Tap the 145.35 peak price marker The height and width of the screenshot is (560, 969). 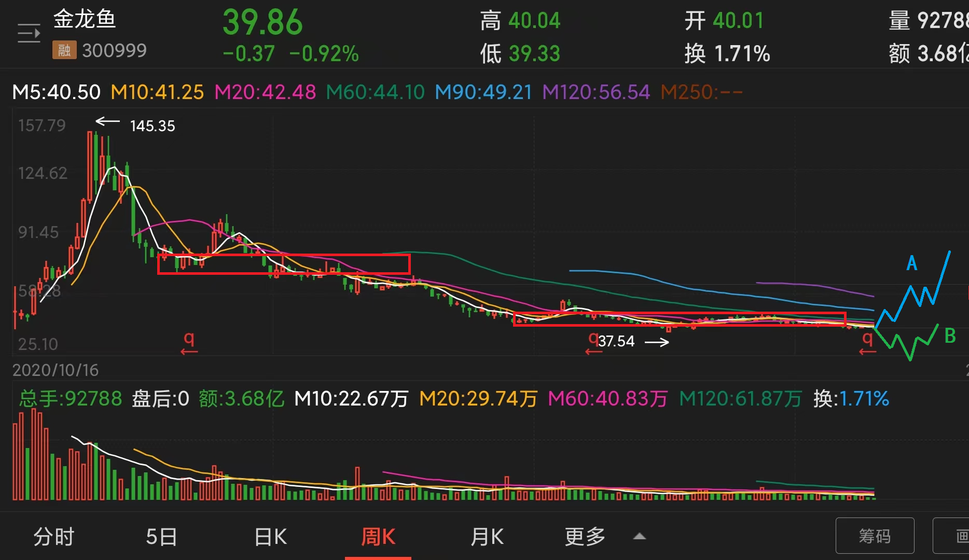tap(152, 126)
